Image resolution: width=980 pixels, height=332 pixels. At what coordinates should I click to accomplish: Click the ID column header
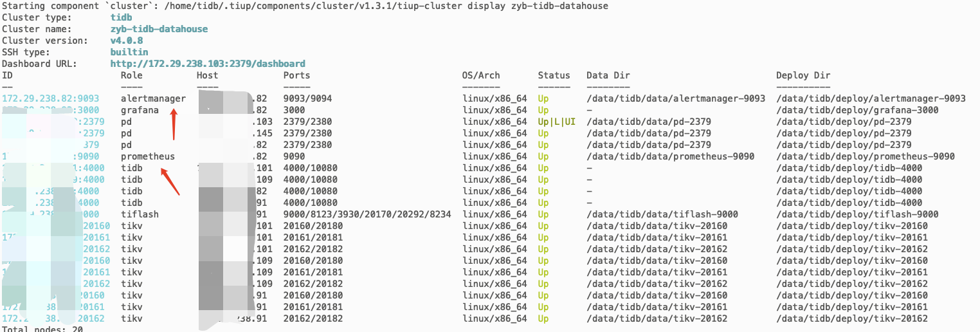pyautogui.click(x=7, y=75)
